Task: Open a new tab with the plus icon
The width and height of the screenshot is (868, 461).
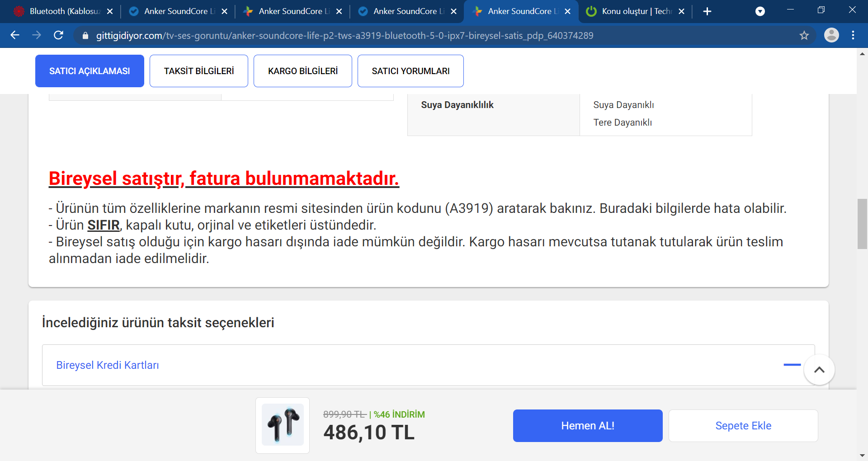Action: tap(708, 11)
